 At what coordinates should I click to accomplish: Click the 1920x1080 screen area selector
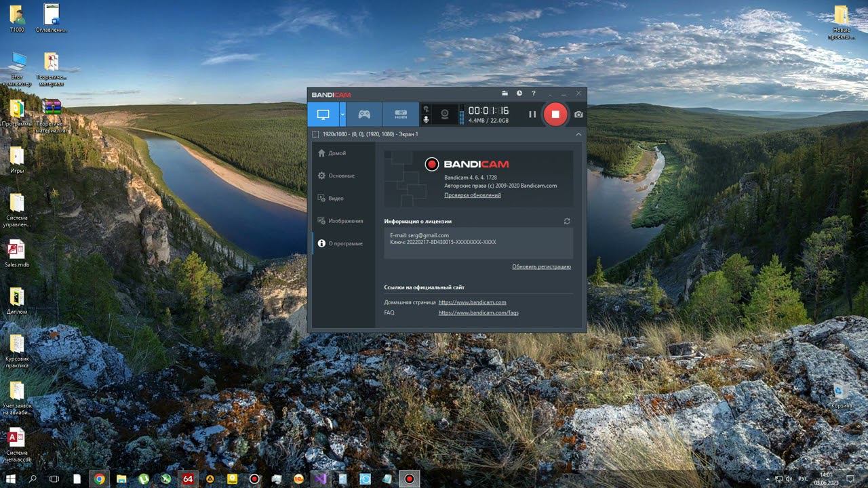[x=366, y=134]
